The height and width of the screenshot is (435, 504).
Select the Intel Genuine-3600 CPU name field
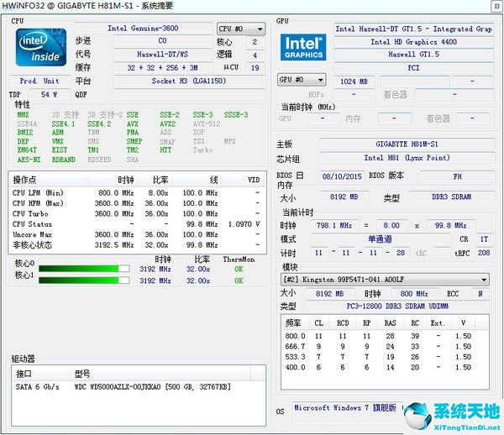143,29
